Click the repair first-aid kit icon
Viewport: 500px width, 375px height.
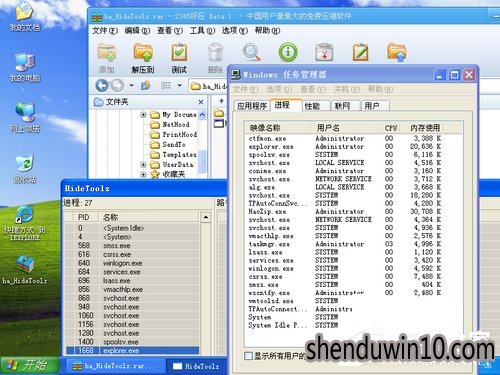(324, 52)
